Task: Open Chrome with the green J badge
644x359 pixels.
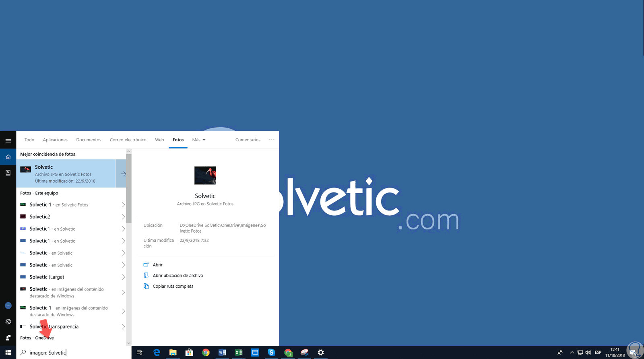Action: (x=288, y=353)
